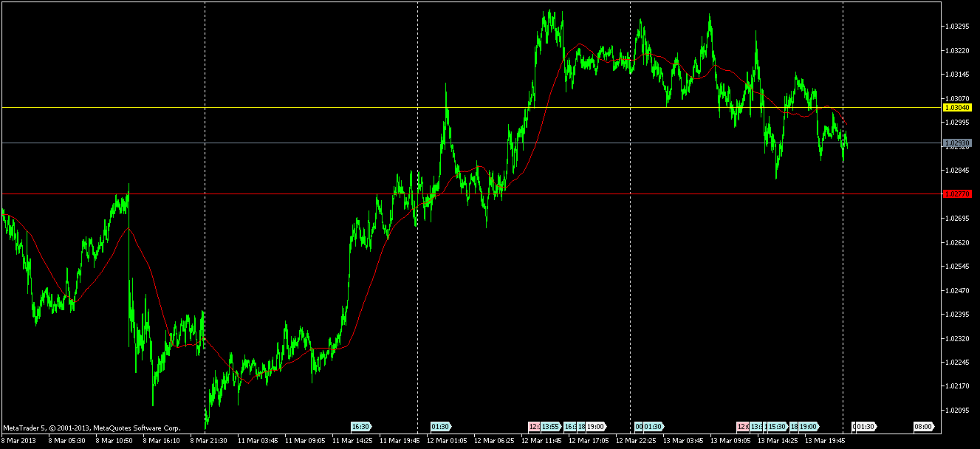Click the 1.03070 price axis value
980x449 pixels.
pos(957,98)
